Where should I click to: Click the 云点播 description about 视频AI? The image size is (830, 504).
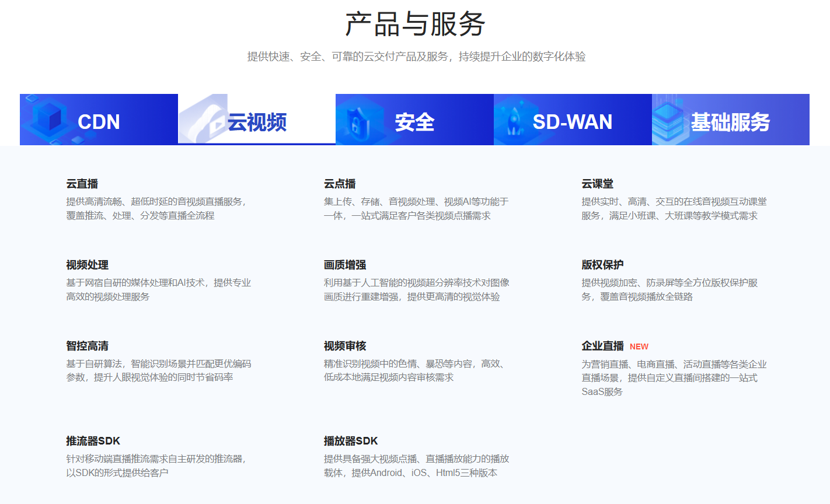coord(416,209)
